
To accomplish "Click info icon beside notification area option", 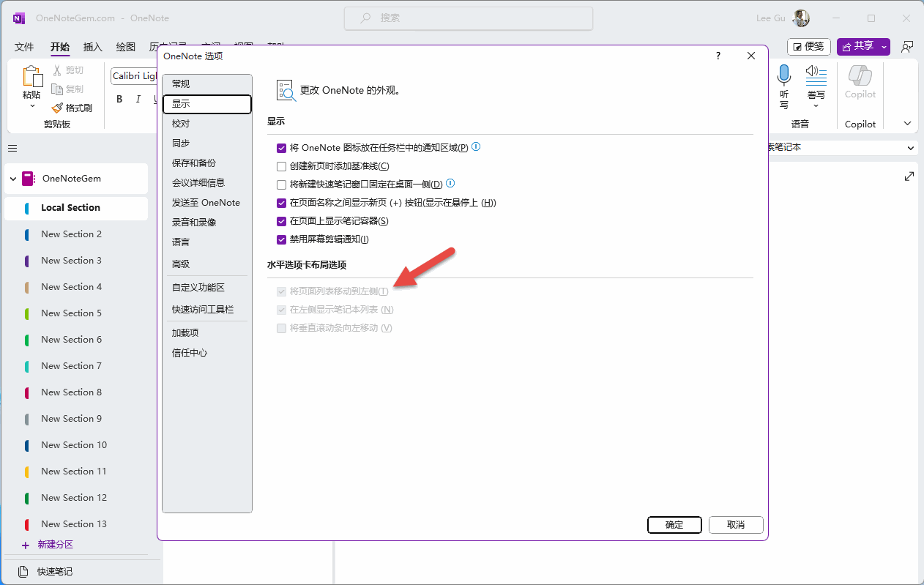I will (476, 146).
